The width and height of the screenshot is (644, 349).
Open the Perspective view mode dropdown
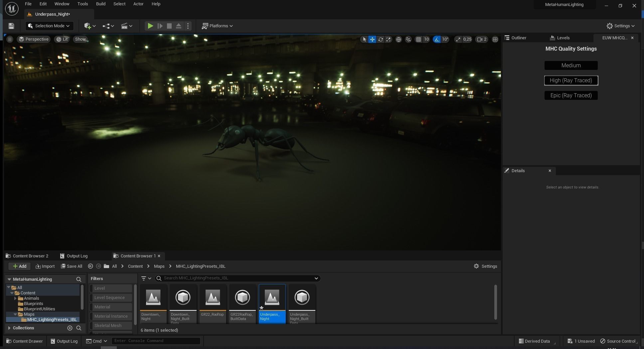pyautogui.click(x=34, y=39)
